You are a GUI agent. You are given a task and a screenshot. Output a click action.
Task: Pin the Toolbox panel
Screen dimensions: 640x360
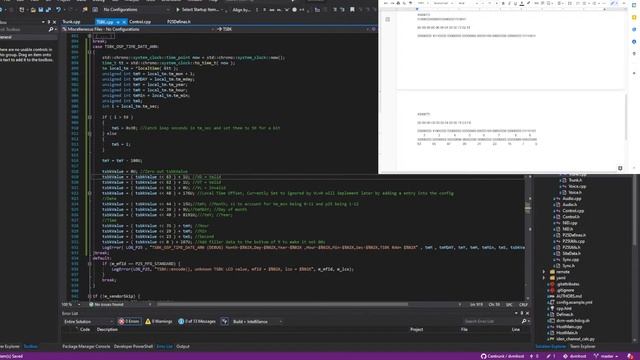pos(49,22)
